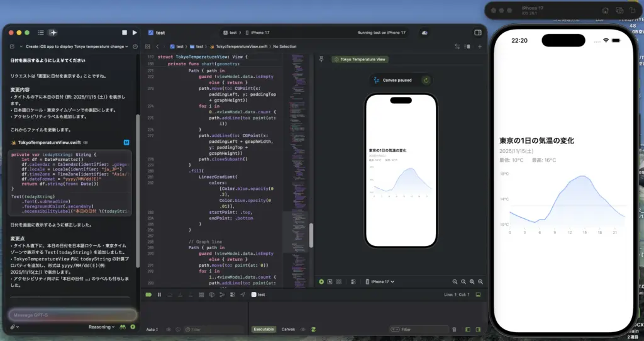This screenshot has width=644, height=341.
Task: Click the Tokyo Temperature View preview button
Action: tap(361, 59)
